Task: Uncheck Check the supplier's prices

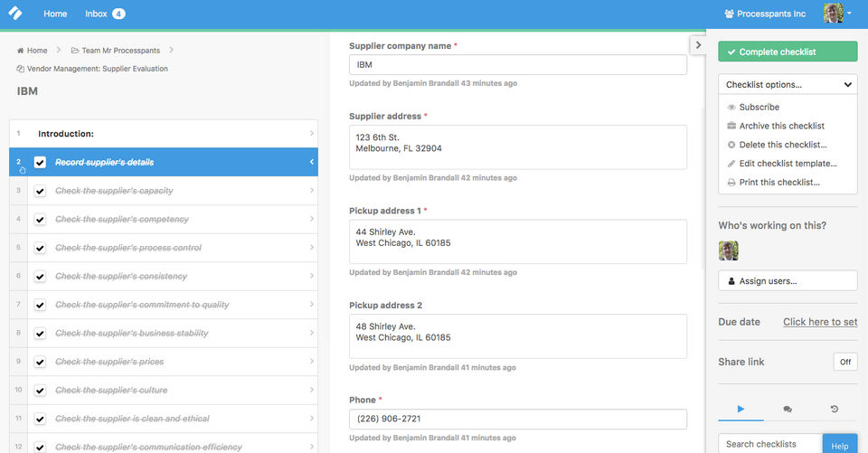Action: 40,363
